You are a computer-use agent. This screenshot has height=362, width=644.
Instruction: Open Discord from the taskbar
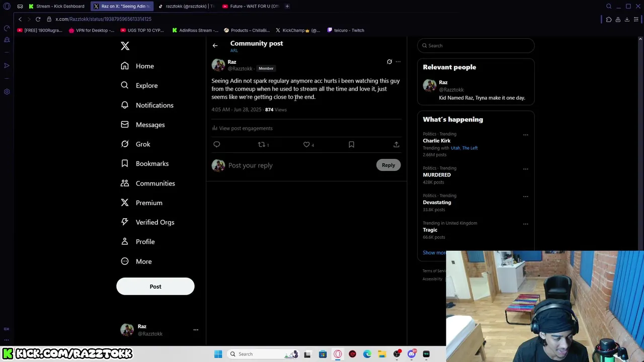point(412,354)
